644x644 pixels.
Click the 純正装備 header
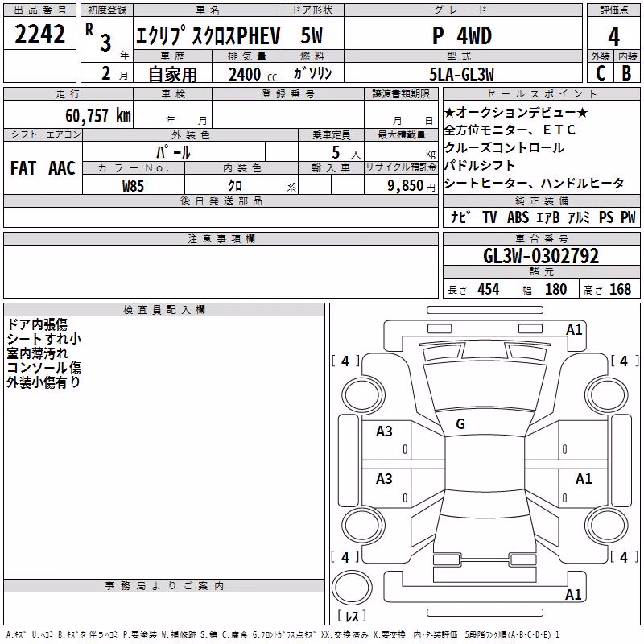[541, 200]
